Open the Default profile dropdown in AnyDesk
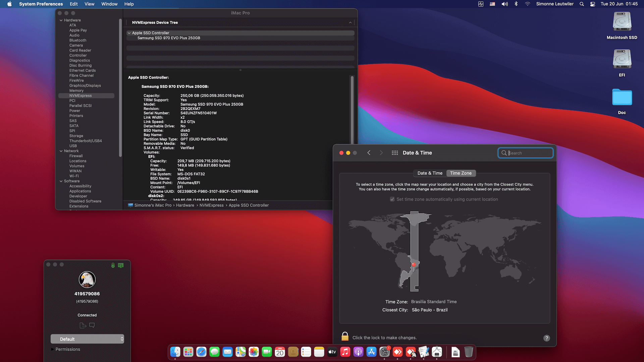Image resolution: width=644 pixels, height=362 pixels. pyautogui.click(x=87, y=339)
